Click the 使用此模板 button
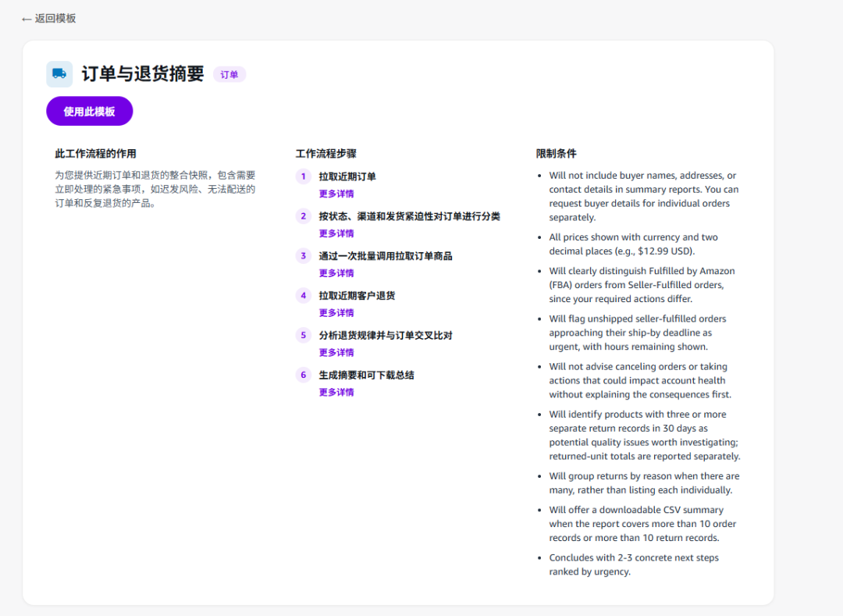Screen dimensions: 843x616 [89, 112]
